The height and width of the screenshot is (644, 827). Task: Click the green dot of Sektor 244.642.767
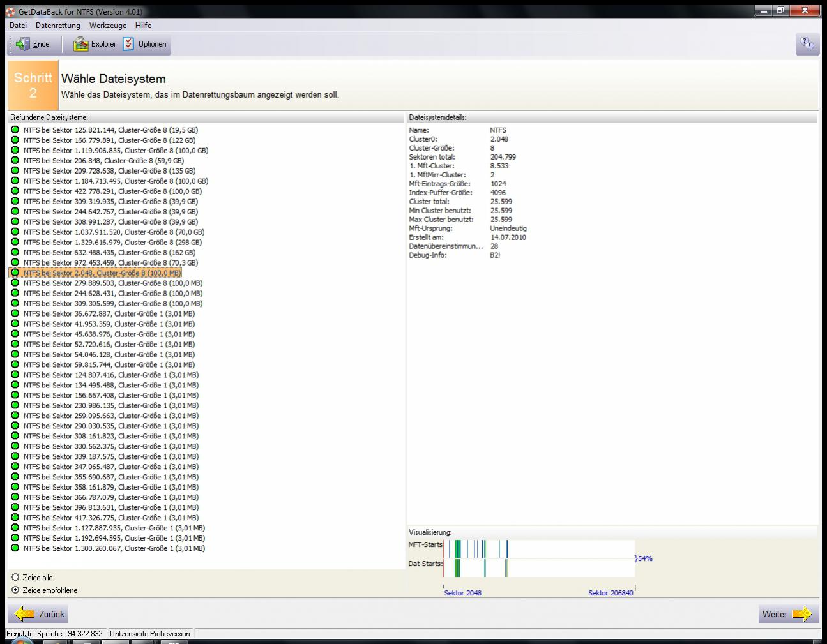pyautogui.click(x=15, y=212)
